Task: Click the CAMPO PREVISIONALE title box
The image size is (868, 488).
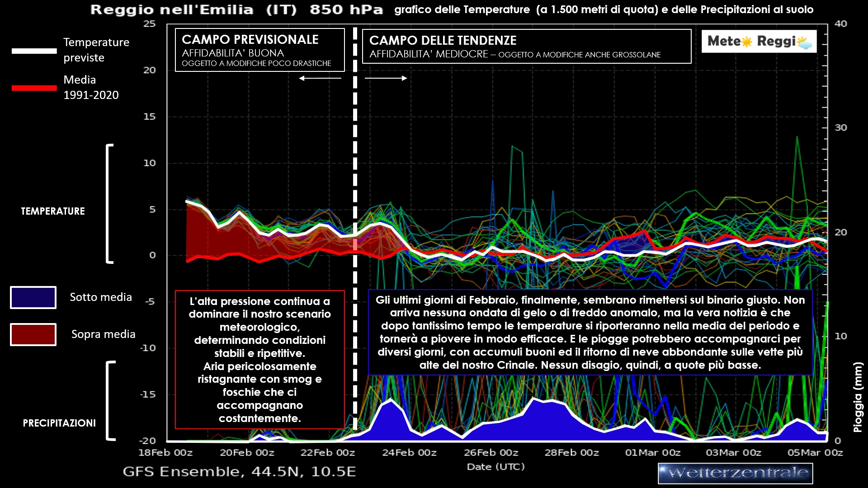Action: tap(259, 50)
